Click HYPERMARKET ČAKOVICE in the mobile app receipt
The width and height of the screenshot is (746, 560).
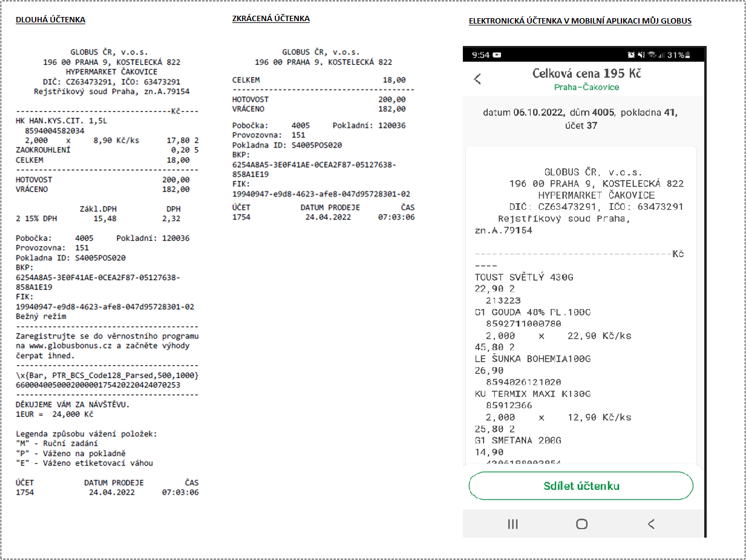tap(596, 195)
